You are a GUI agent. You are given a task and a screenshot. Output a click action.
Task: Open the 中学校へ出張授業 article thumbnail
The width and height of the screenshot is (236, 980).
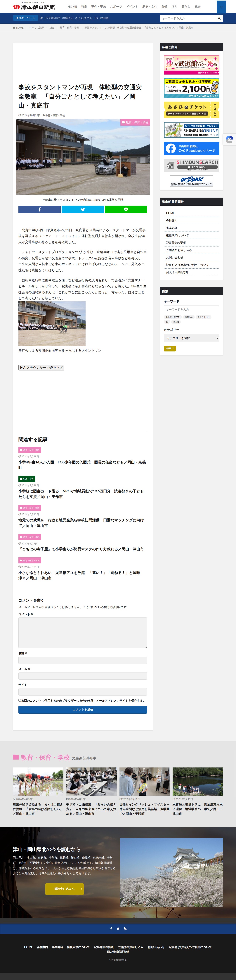click(x=91, y=781)
